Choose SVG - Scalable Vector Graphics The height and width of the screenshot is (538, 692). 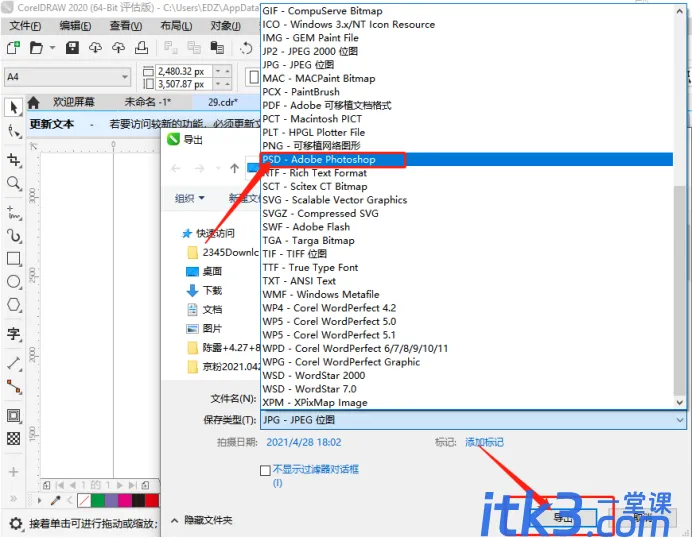467,200
